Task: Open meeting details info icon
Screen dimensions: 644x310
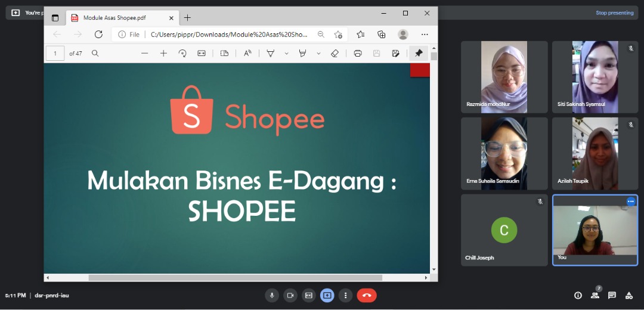Action: pyautogui.click(x=578, y=295)
